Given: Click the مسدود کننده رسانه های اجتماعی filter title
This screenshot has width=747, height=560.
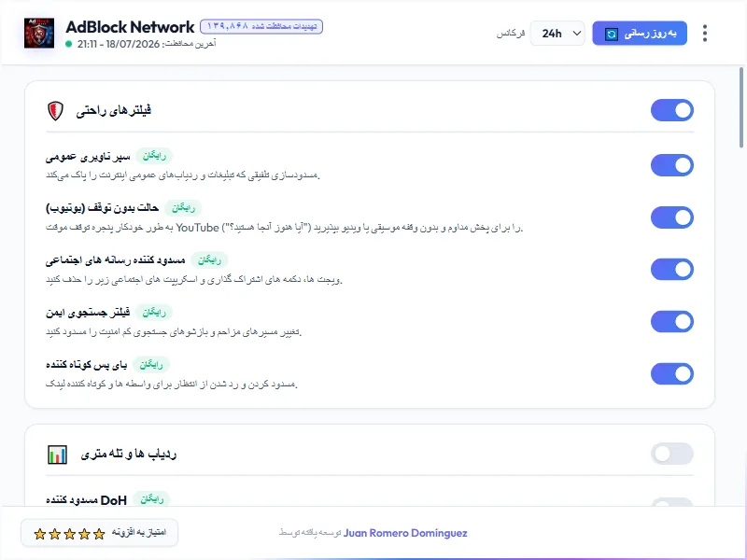Looking at the screenshot, I should [x=115, y=260].
